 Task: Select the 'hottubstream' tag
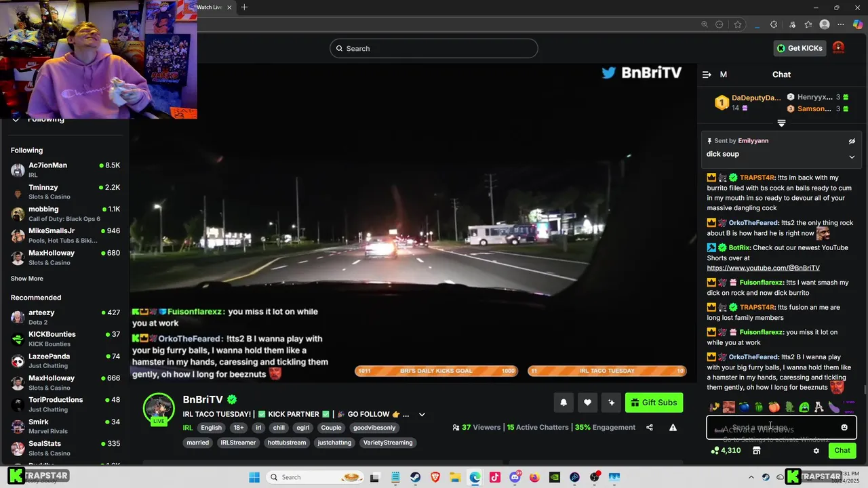[287, 443]
